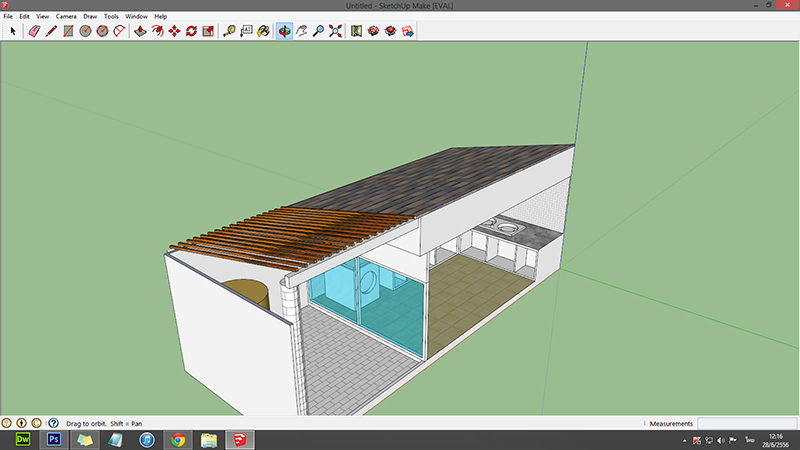Image resolution: width=800 pixels, height=450 pixels.
Task: Open the Tools menu
Action: tap(111, 17)
